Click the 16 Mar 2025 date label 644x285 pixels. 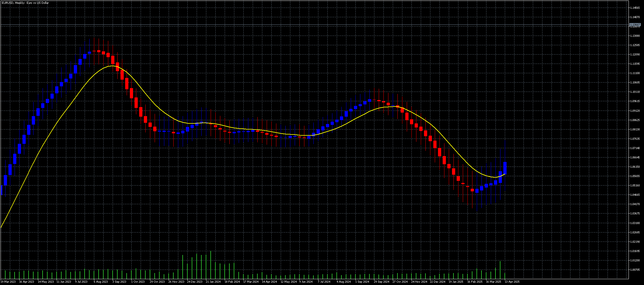coord(494,282)
